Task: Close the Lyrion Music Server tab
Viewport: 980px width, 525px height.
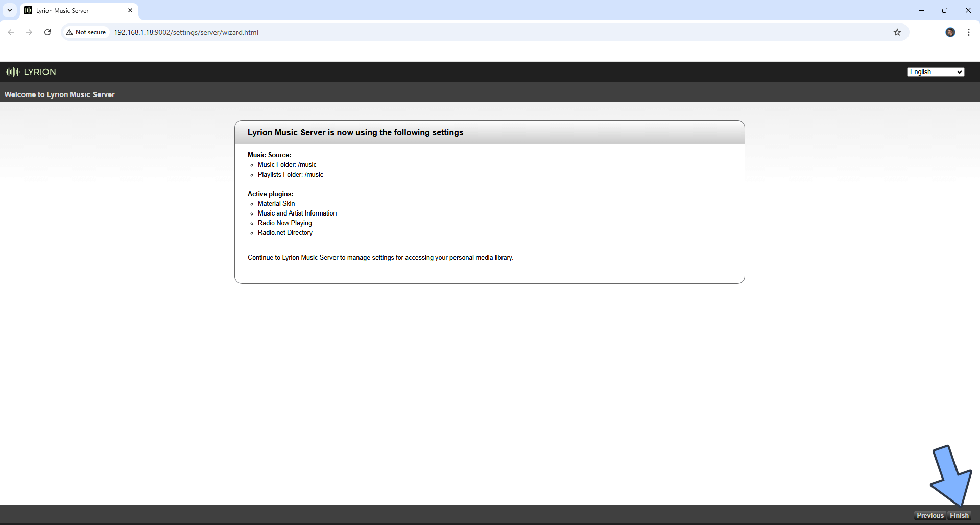Action: [x=130, y=10]
